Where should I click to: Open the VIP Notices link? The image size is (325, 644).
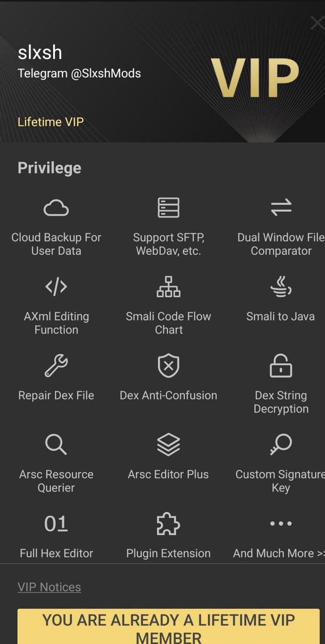click(49, 587)
